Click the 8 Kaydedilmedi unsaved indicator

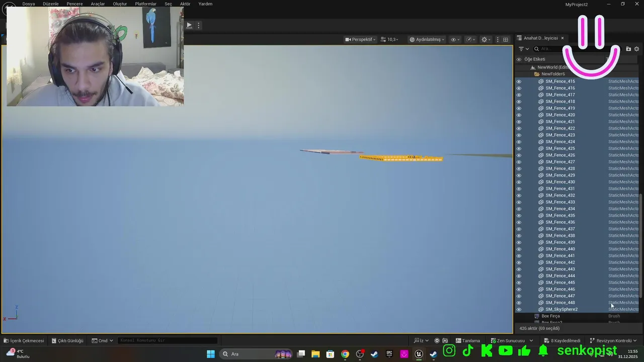pyautogui.click(x=561, y=340)
